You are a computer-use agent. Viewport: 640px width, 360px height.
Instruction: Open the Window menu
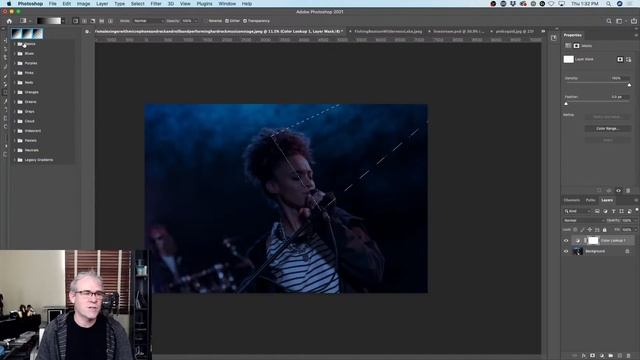[x=227, y=4]
